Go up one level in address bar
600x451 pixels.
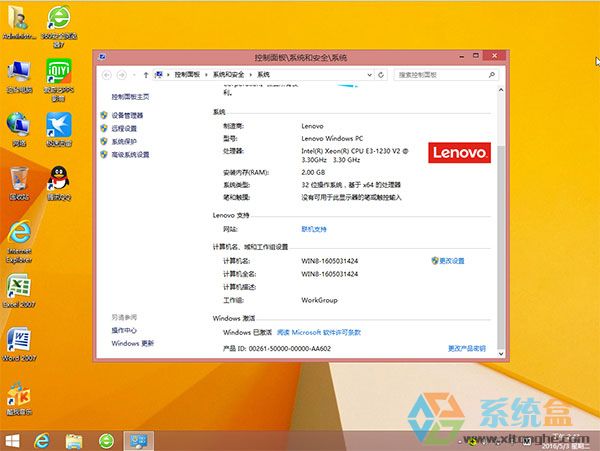(x=146, y=75)
